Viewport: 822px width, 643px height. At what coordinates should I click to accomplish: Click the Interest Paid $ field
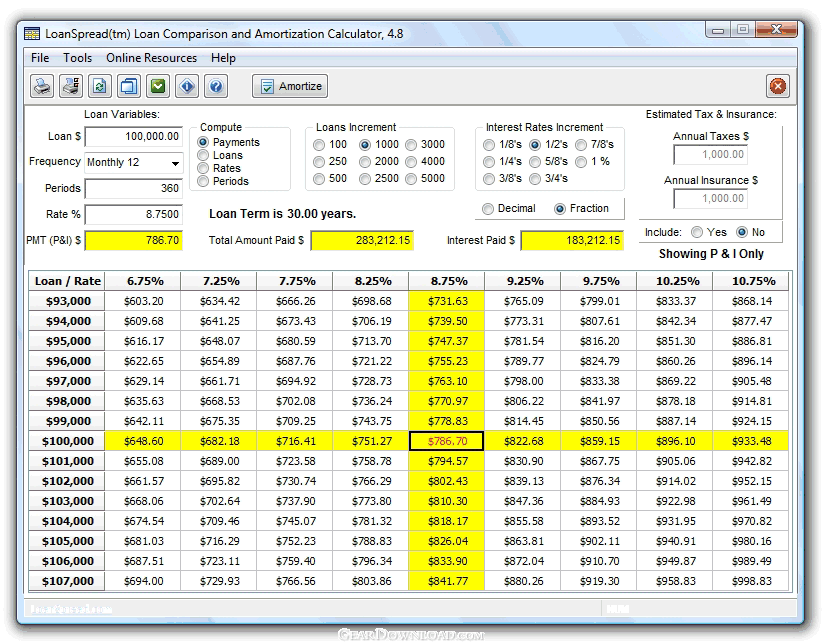(572, 241)
